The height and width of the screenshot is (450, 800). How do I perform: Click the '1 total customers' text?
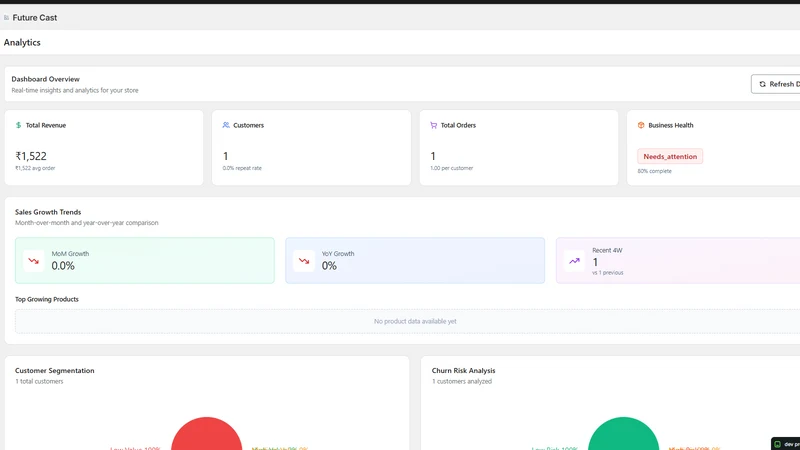tap(39, 382)
